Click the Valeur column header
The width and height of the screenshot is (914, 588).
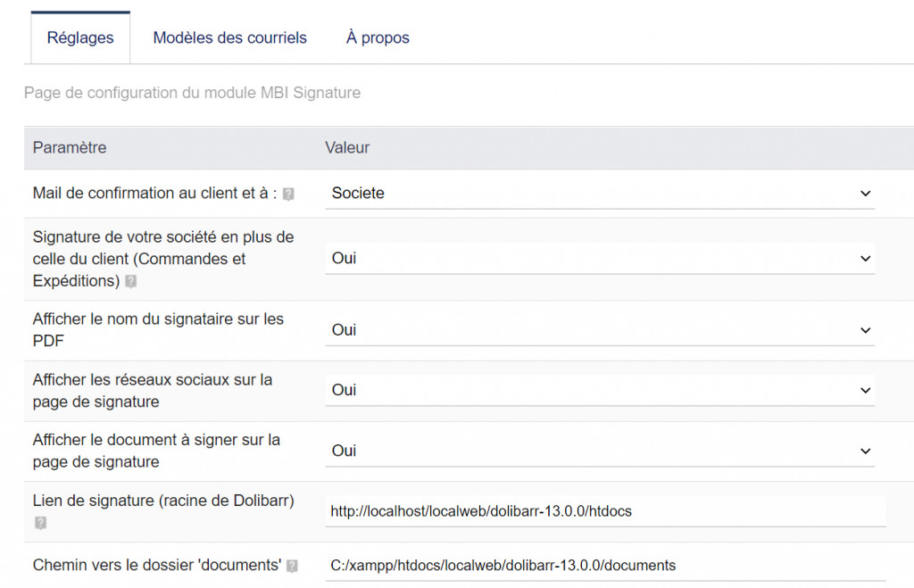click(x=347, y=147)
